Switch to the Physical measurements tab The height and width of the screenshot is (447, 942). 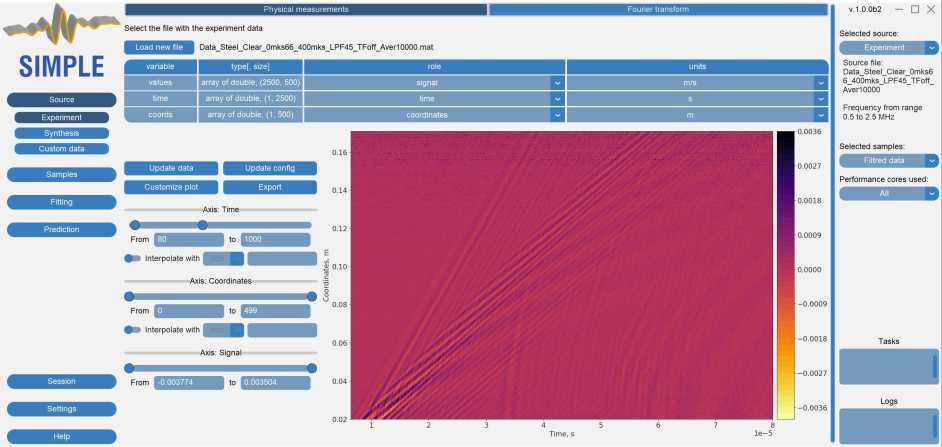pos(306,10)
